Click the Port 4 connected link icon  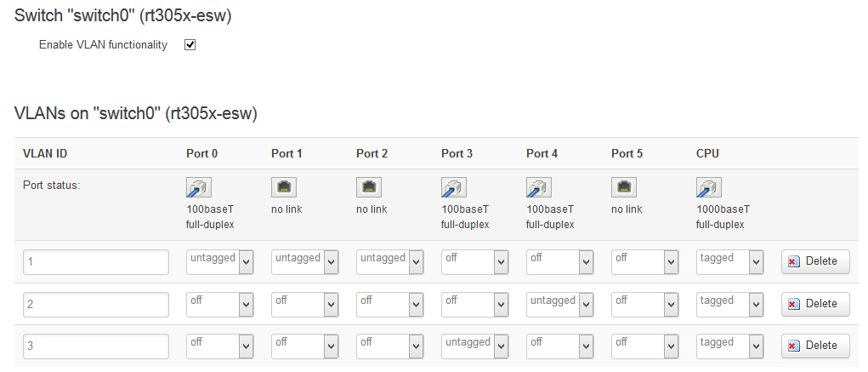(x=539, y=187)
